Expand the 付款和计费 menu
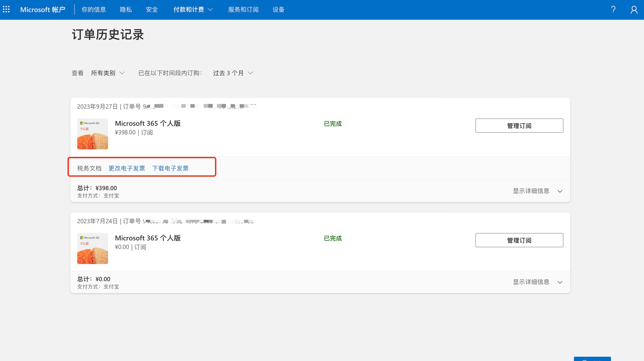 point(193,9)
